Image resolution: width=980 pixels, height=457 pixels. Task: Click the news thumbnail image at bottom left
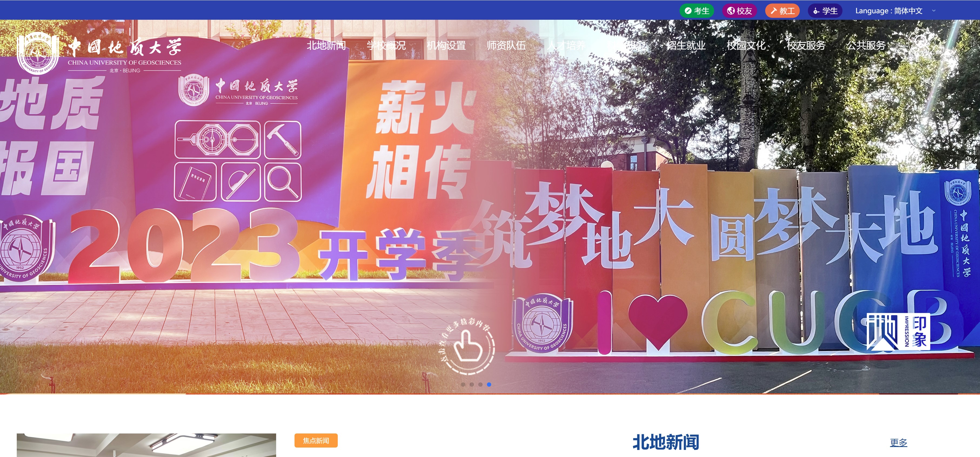pyautogui.click(x=146, y=445)
